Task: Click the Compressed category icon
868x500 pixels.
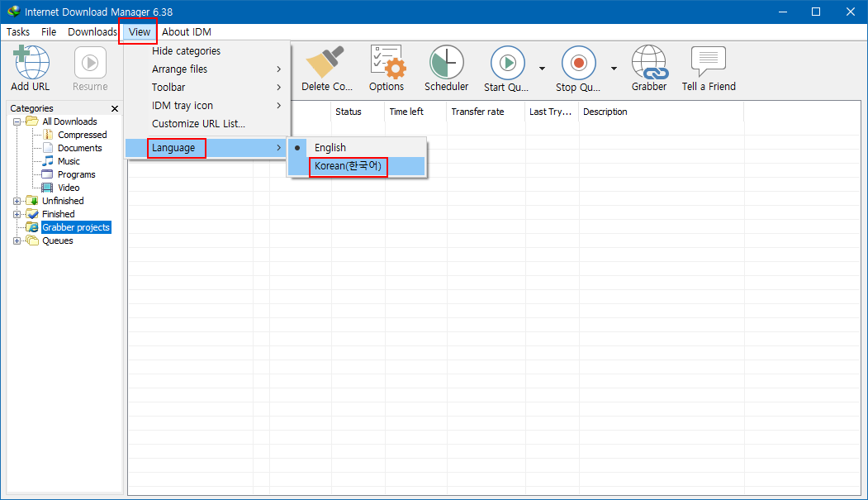Action: 48,135
